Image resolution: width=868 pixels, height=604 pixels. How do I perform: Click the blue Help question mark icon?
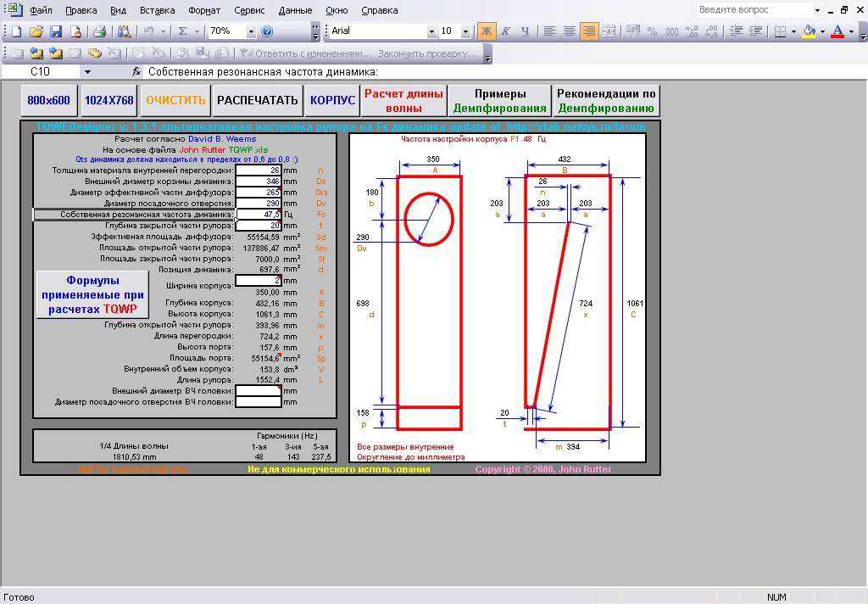pyautogui.click(x=267, y=31)
